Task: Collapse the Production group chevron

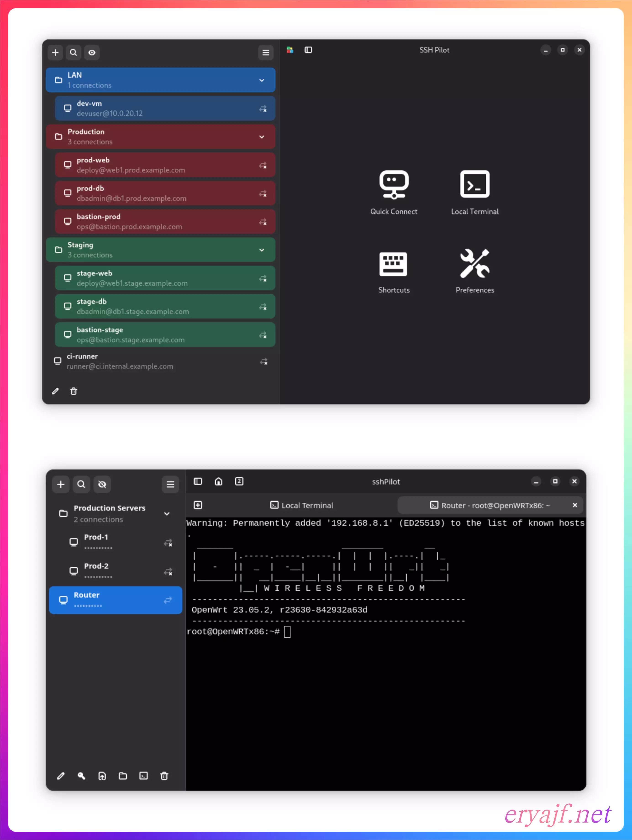Action: 261,137
